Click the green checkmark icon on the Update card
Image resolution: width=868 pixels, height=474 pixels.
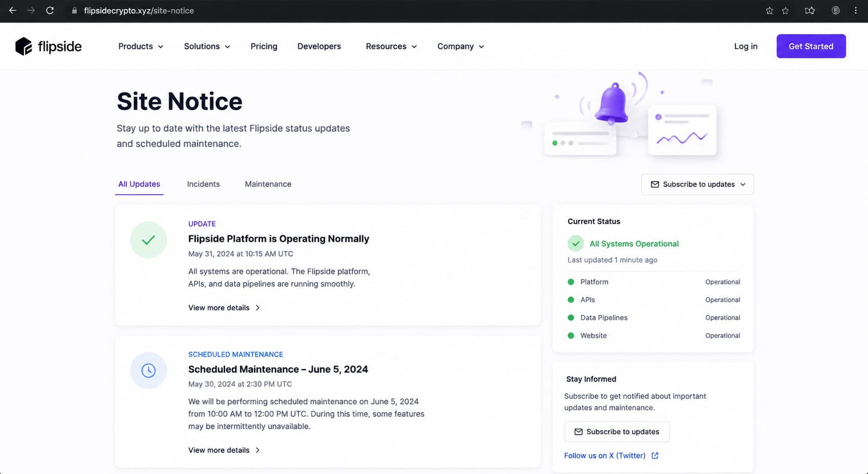148,240
